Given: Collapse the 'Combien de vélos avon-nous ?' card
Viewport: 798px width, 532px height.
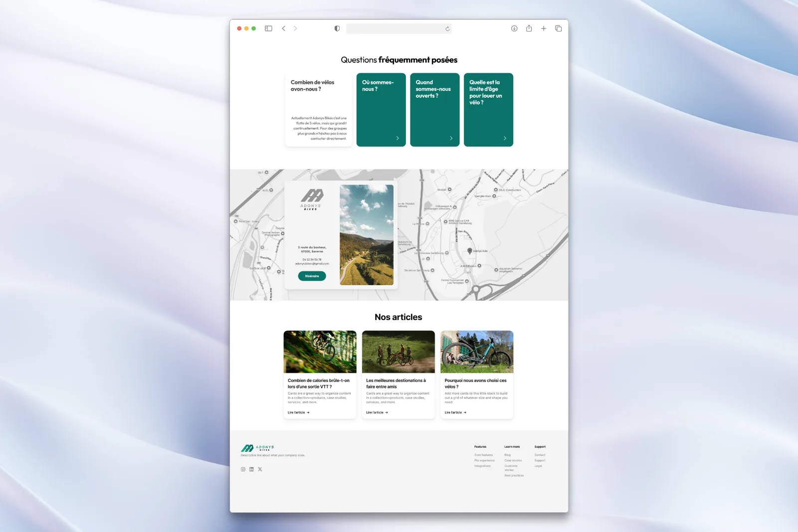Looking at the screenshot, I should pos(319,110).
